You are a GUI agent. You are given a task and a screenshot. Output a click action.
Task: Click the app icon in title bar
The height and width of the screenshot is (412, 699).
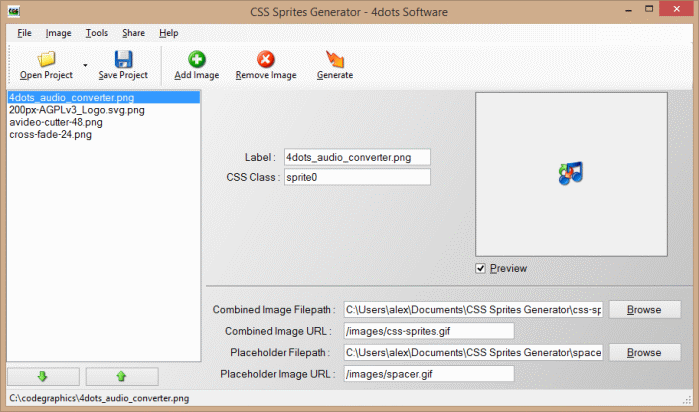coord(14,11)
